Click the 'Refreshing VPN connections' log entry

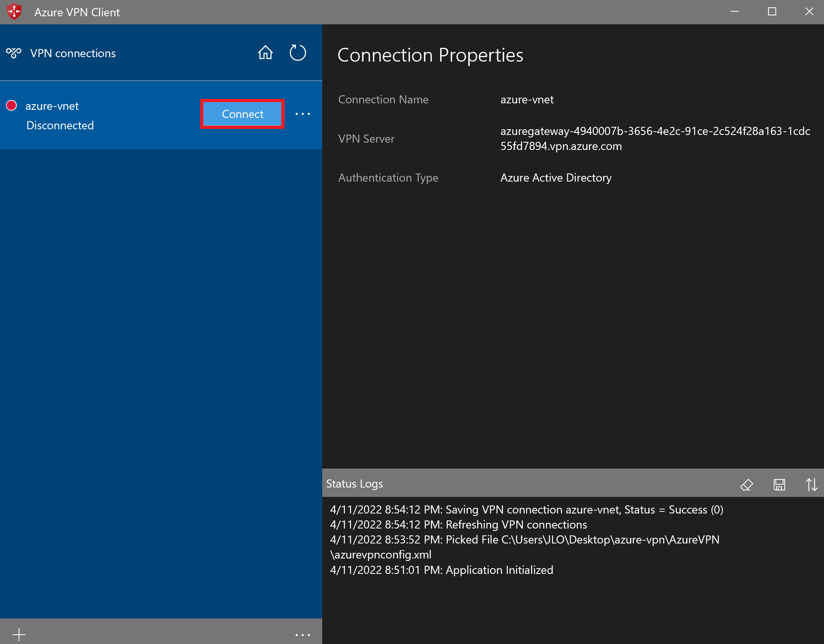click(x=458, y=524)
